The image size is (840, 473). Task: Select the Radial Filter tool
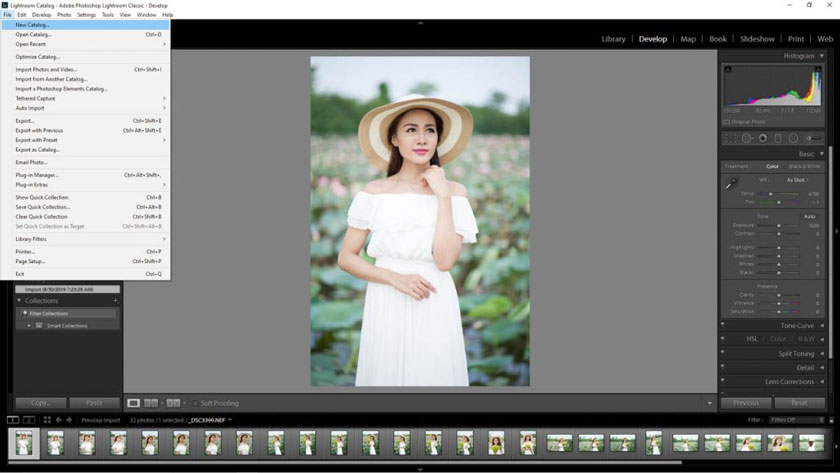[x=793, y=138]
